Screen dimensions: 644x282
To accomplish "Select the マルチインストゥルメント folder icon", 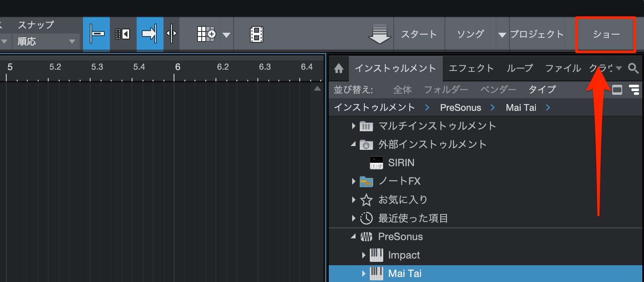I will (x=366, y=126).
